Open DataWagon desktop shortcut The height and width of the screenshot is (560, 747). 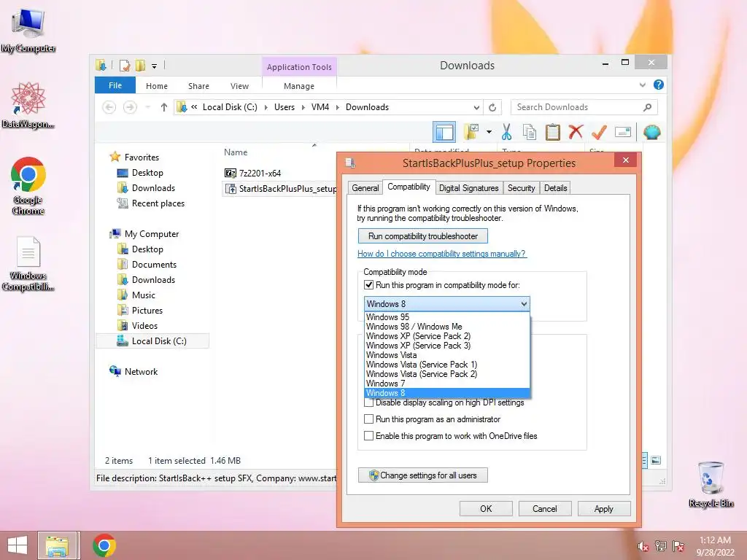(x=28, y=105)
